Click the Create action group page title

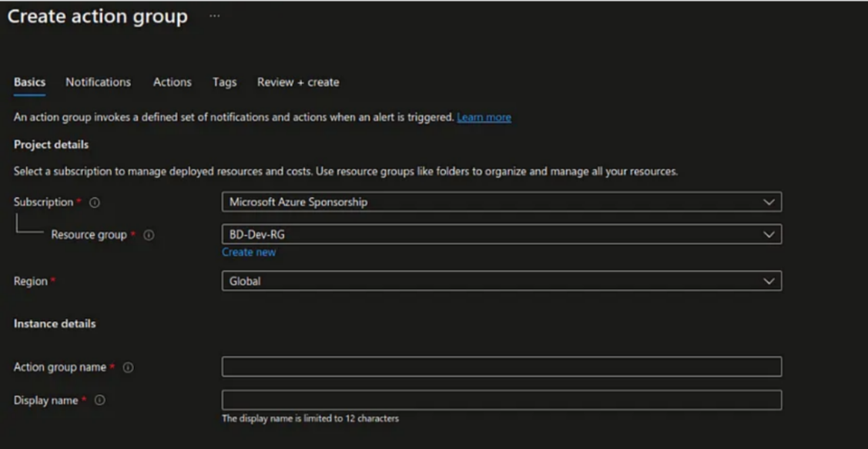coord(97,17)
